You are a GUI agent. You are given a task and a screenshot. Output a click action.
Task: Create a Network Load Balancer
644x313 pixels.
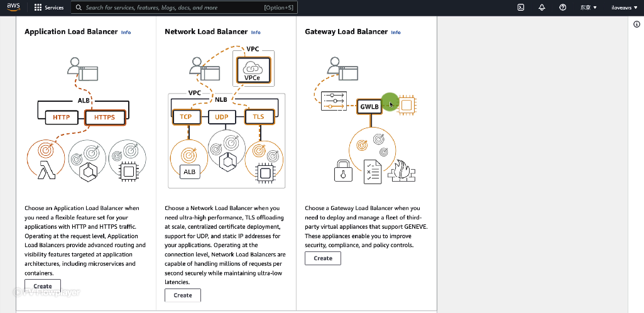coord(183,295)
